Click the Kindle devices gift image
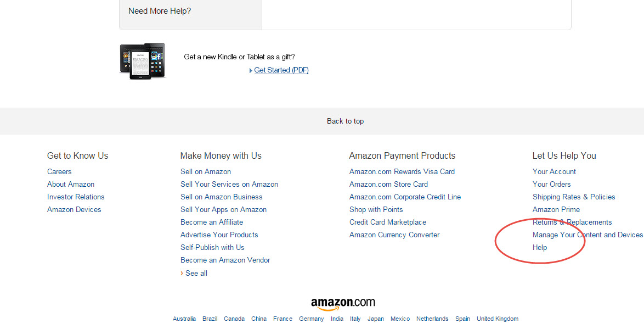 (142, 60)
